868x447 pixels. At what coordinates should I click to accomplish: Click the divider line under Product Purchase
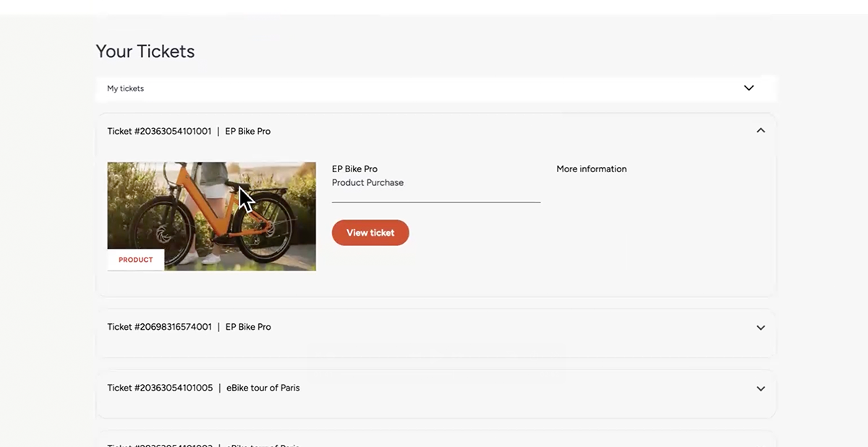[x=435, y=203]
